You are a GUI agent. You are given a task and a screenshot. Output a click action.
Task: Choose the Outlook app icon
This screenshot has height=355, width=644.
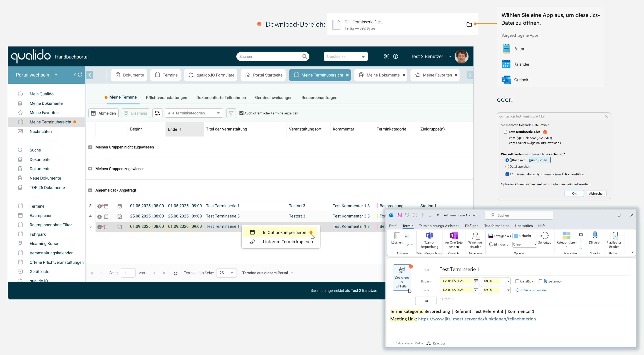point(506,80)
